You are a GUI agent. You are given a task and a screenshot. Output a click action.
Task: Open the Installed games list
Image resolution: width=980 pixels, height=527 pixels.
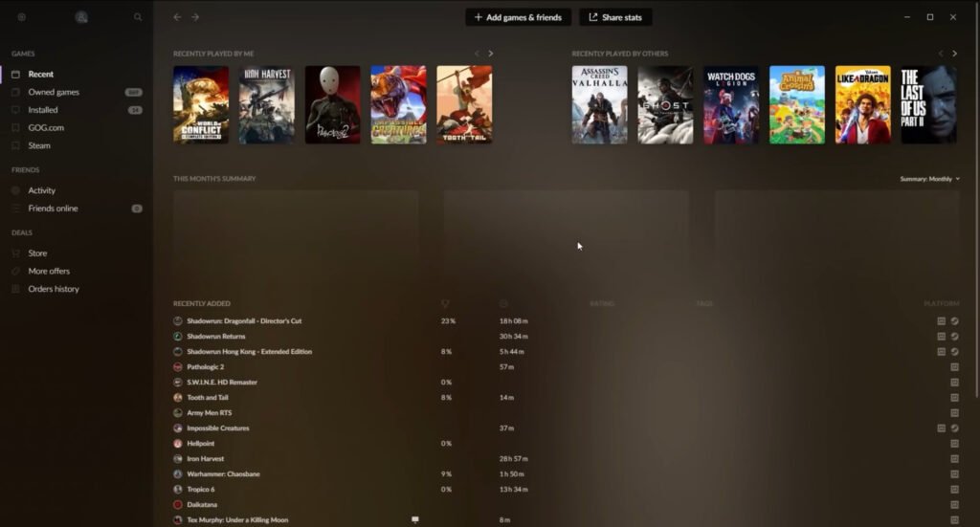tap(42, 110)
